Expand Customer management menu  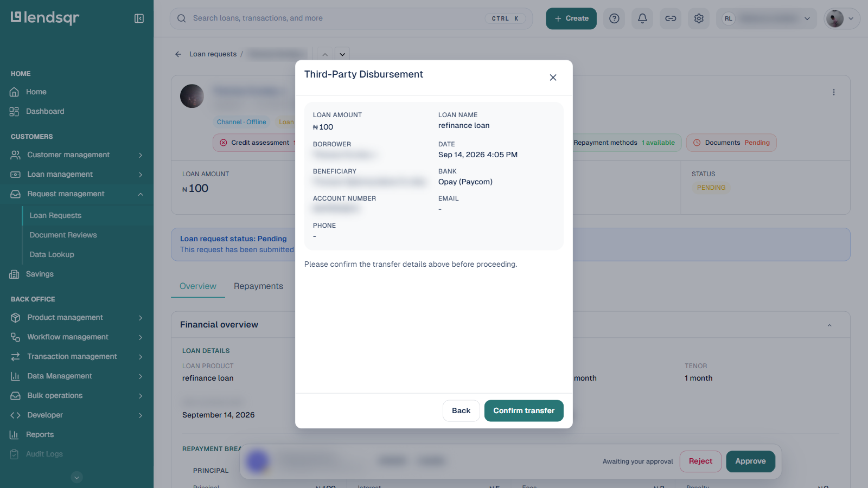click(76, 155)
